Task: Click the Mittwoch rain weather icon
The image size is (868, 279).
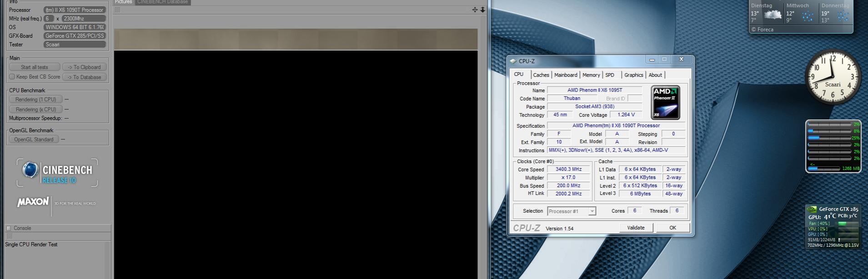Action: pos(808,17)
